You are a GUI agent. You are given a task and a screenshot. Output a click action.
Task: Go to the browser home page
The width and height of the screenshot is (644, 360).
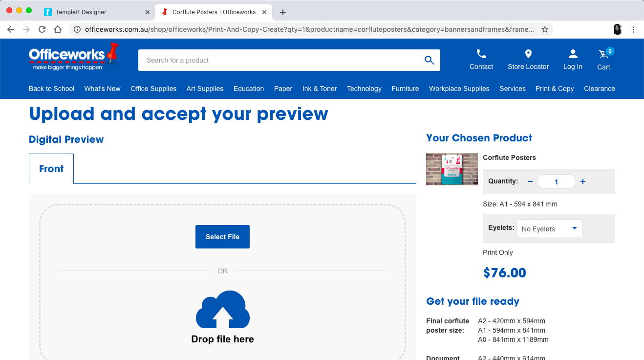[58, 29]
